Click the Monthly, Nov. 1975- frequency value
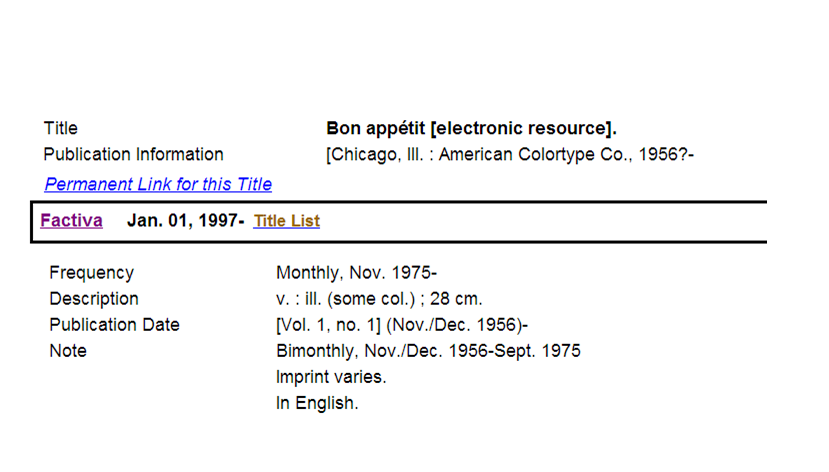 (356, 273)
